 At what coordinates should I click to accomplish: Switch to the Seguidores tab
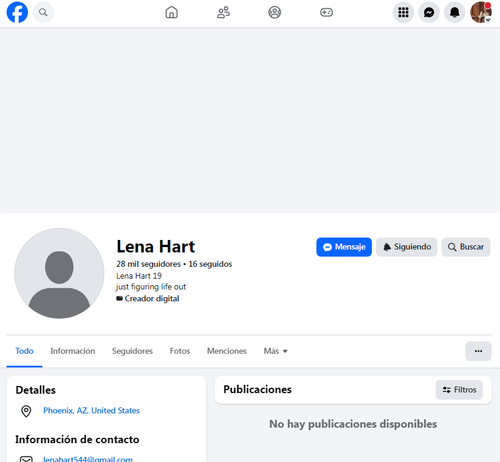pos(132,351)
